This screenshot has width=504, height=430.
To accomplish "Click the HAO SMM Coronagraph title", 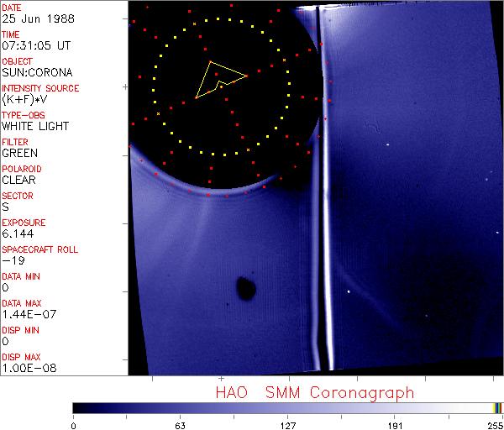I will 314,392.
